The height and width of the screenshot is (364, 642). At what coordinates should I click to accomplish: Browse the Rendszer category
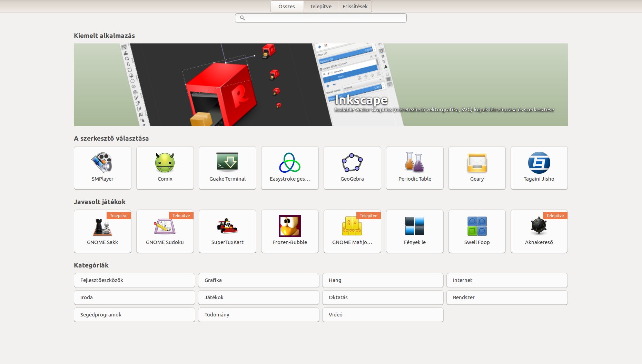(x=507, y=297)
